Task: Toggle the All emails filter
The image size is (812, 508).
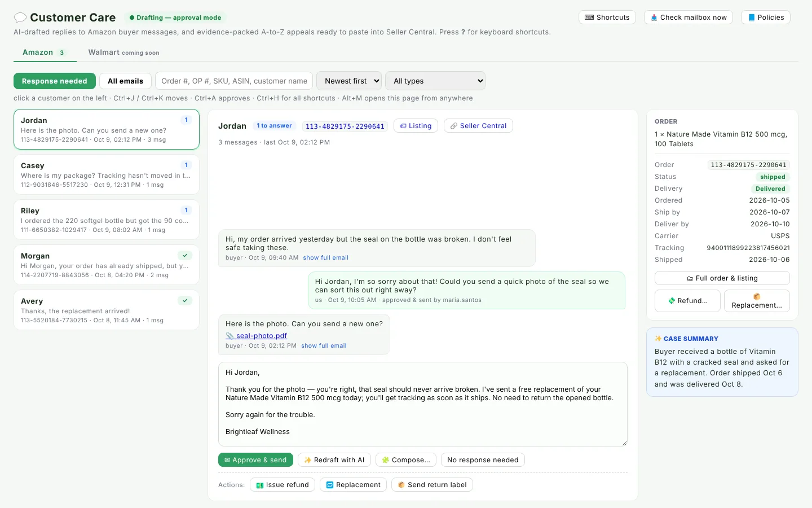Action: [125, 81]
